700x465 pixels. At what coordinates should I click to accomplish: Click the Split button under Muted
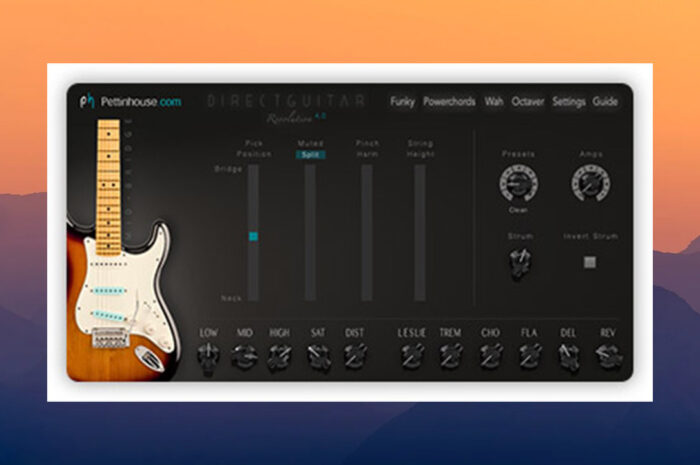[310, 155]
